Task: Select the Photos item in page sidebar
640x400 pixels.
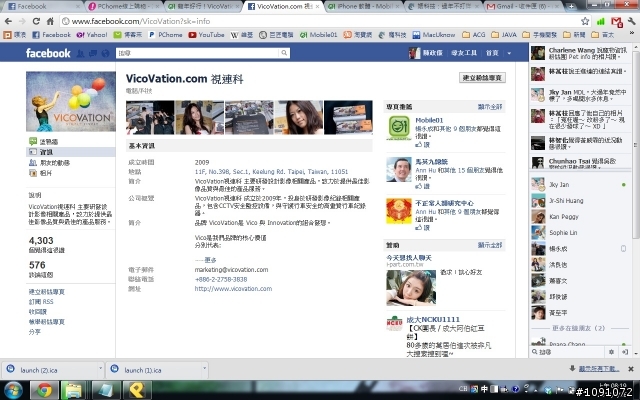Action: coord(41,173)
